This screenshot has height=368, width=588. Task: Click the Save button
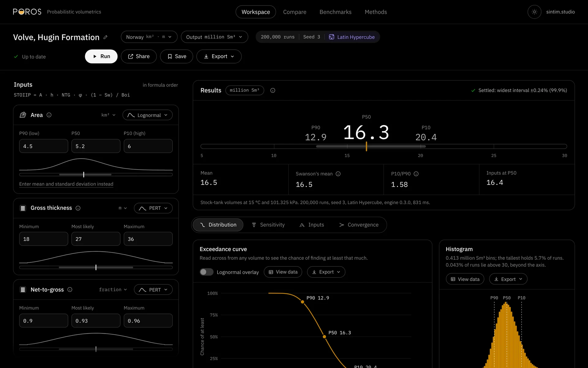click(177, 56)
